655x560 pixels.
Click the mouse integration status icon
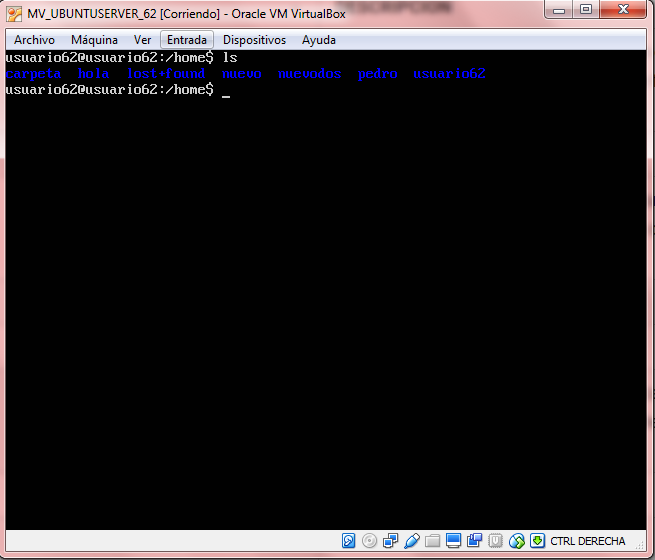[x=517, y=541]
